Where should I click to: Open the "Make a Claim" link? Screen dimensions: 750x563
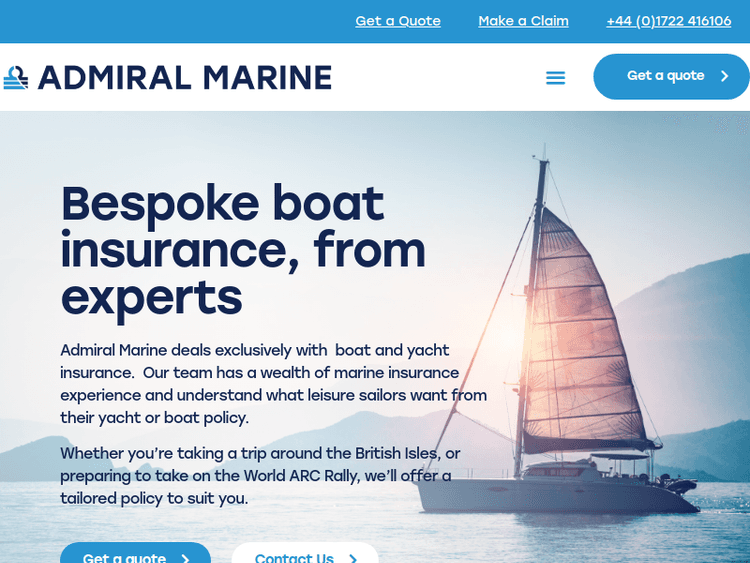coord(523,21)
